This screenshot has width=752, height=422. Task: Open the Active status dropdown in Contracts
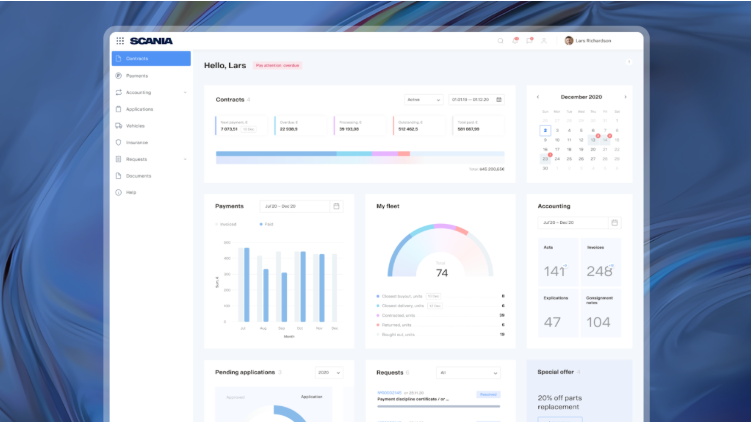pyautogui.click(x=423, y=100)
